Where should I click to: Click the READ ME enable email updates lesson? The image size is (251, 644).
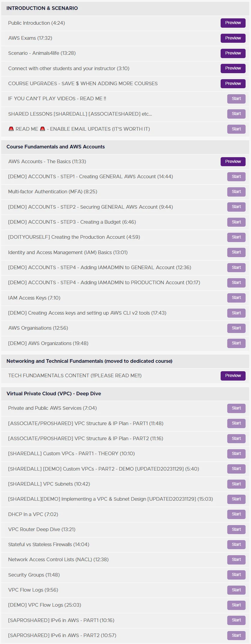[79, 129]
